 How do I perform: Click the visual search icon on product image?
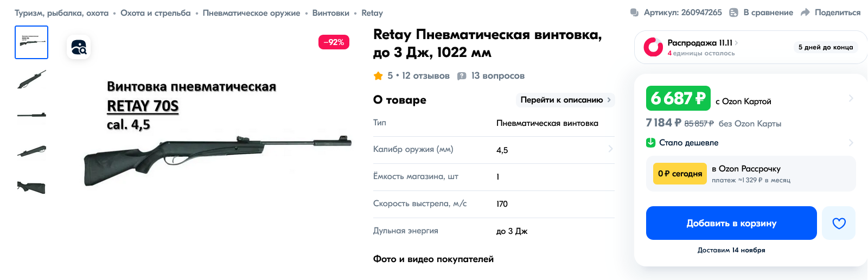(x=79, y=47)
